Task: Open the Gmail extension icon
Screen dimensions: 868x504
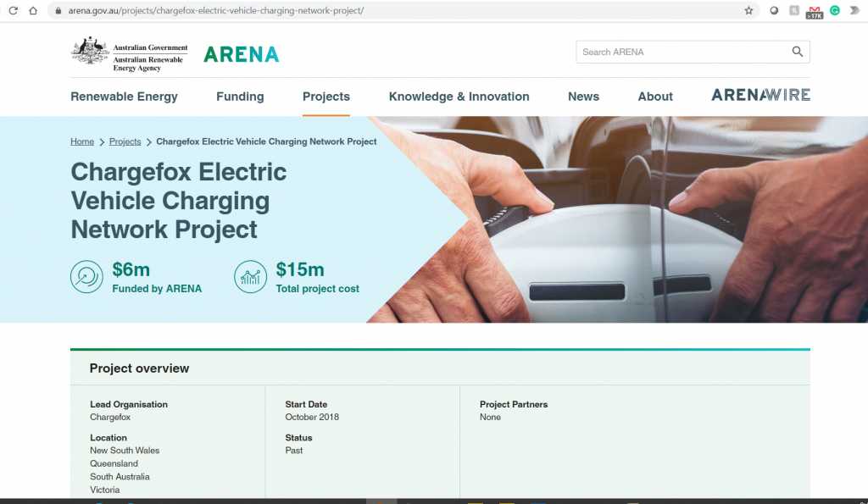Action: pos(815,12)
